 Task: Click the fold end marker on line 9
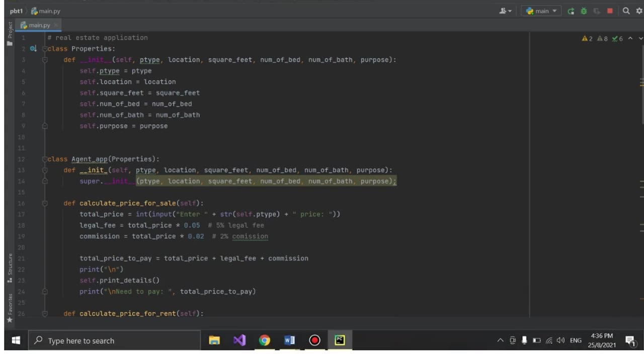click(45, 126)
